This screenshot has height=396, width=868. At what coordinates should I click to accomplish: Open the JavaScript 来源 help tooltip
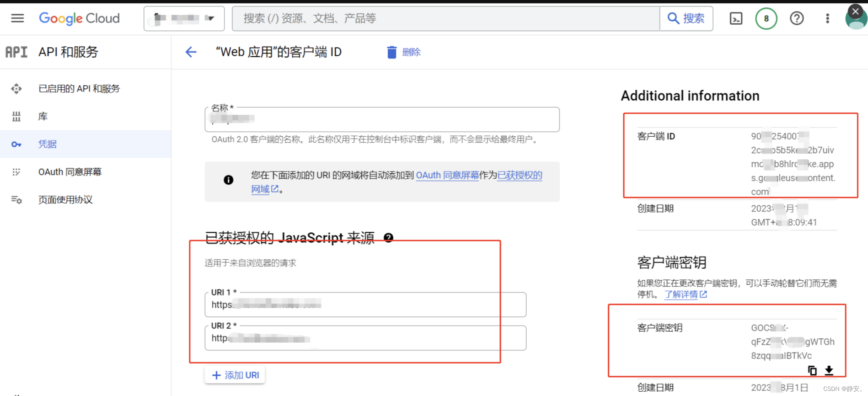pyautogui.click(x=388, y=238)
